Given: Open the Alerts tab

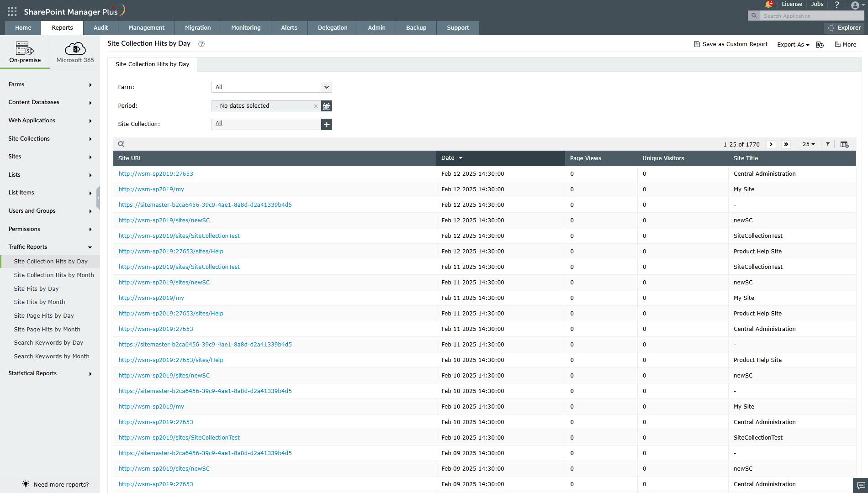Looking at the screenshot, I should (x=289, y=28).
